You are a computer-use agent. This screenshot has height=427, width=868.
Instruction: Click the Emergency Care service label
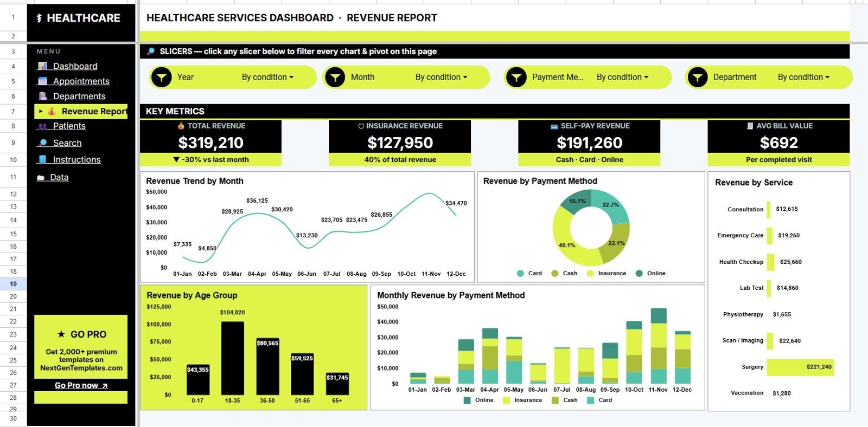click(x=740, y=236)
